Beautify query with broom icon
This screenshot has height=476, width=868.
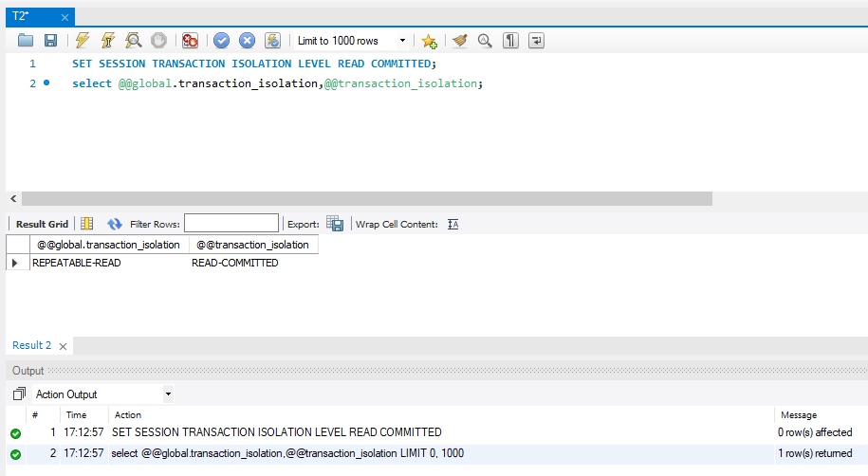pos(459,41)
